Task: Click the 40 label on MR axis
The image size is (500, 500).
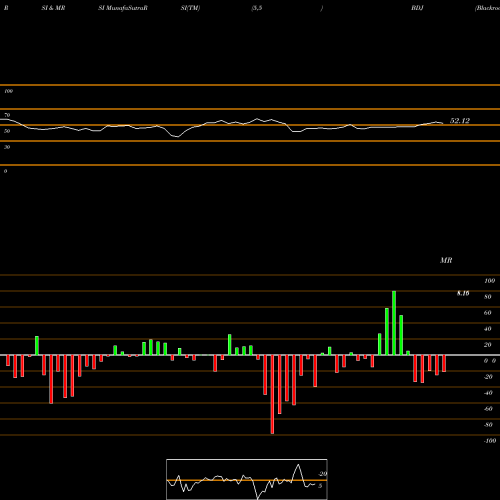Action: (488, 329)
